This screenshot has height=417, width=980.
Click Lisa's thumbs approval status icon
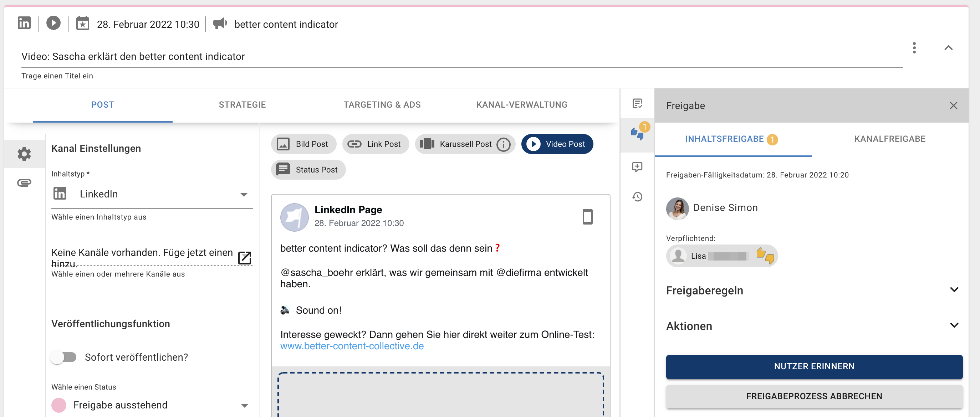[x=765, y=256]
